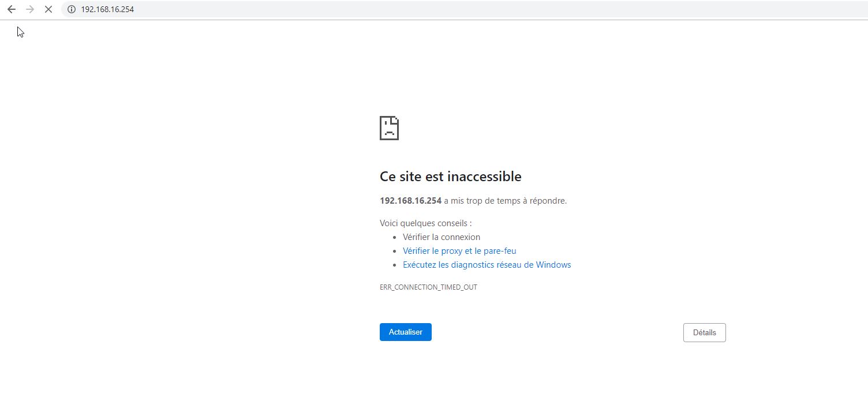Click the bold 192.168.16.254 address in the message
868x401 pixels.
pos(410,201)
